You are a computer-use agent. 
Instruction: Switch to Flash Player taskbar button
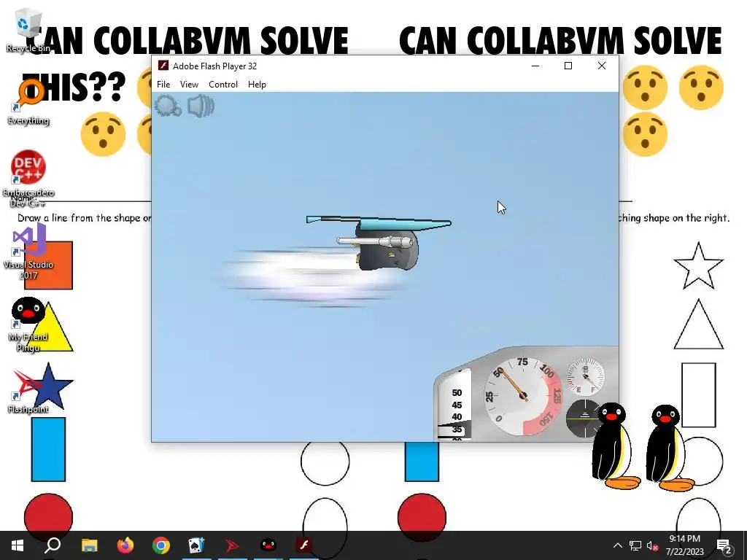click(304, 545)
